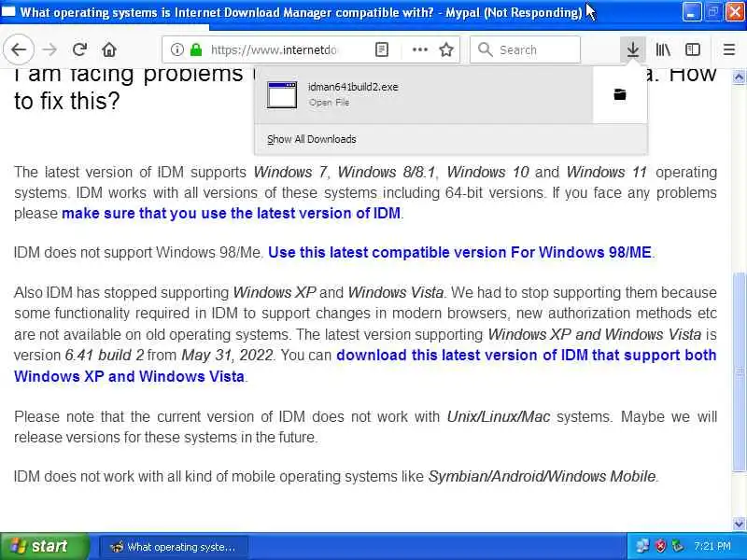The width and height of the screenshot is (747, 560).
Task: Click the green secure connection padlock
Action: point(196,49)
